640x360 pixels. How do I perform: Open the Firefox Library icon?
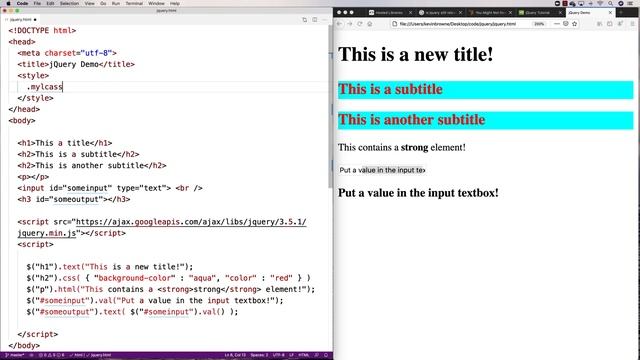[x=600, y=24]
